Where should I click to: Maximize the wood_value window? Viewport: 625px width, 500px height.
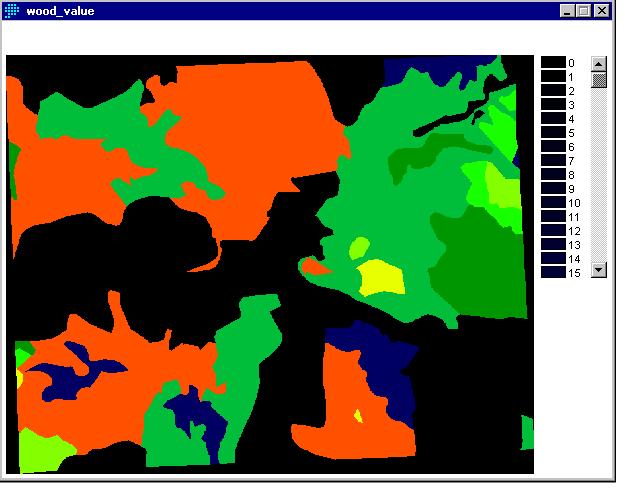coord(583,12)
